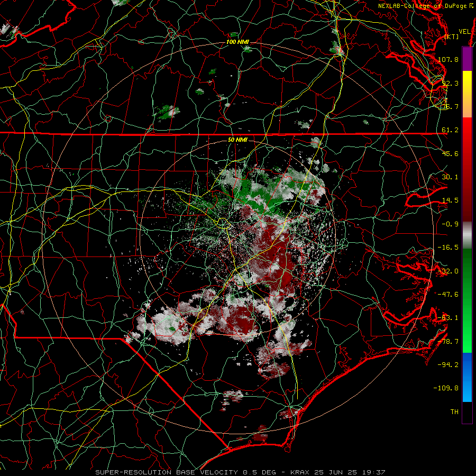Click the VEL legend title
The height and width of the screenshot is (476, 476).
(x=464, y=32)
